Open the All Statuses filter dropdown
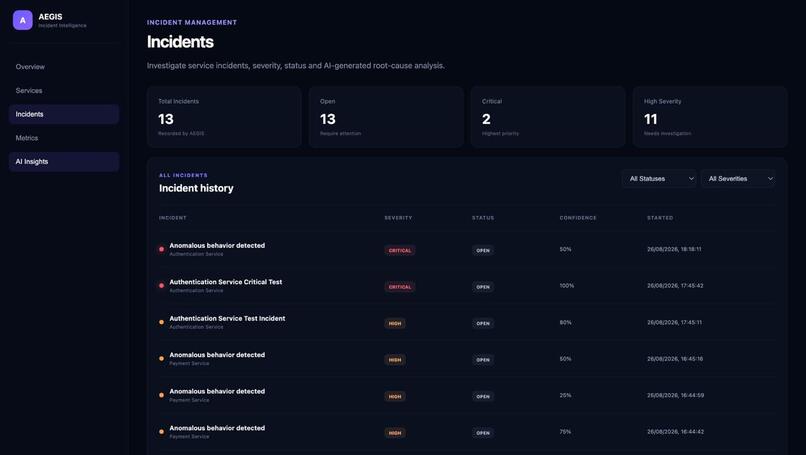806x455 pixels. coord(659,178)
